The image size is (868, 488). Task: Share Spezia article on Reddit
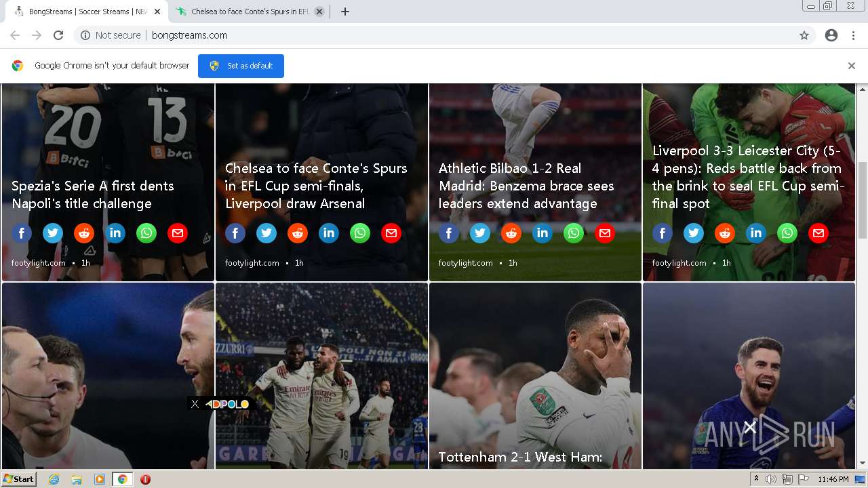tap(84, 233)
